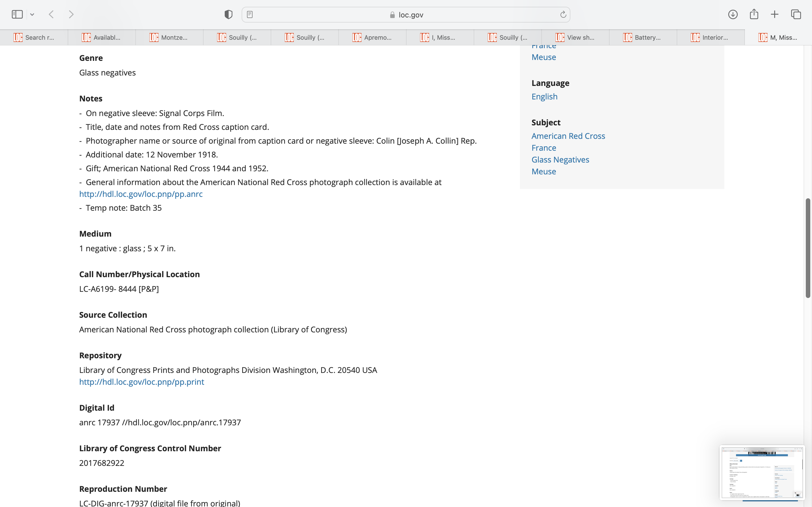Click the loc.gov address bar field

pos(406,15)
